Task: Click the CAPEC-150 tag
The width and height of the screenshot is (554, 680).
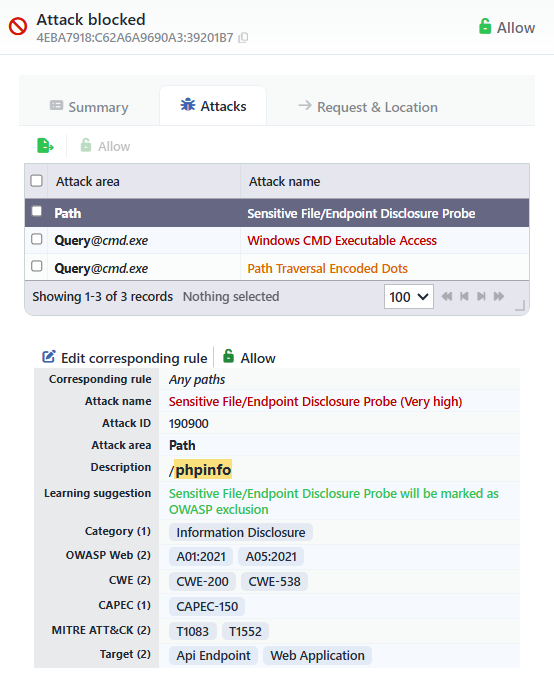Action: (x=207, y=606)
